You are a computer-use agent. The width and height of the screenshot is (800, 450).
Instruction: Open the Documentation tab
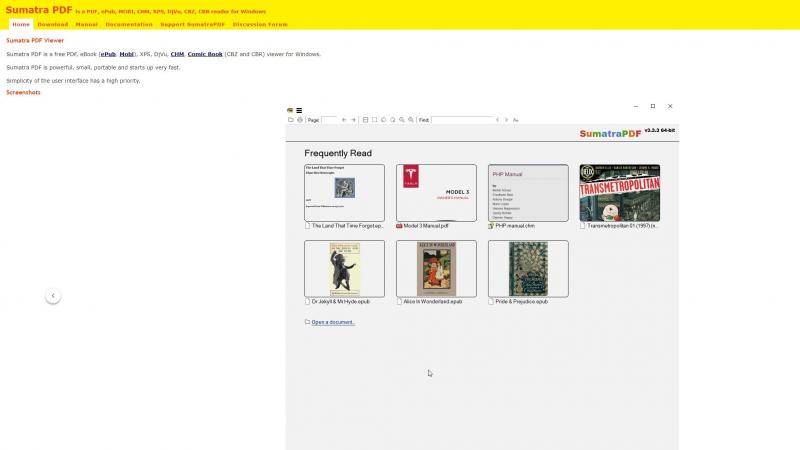[x=129, y=24]
